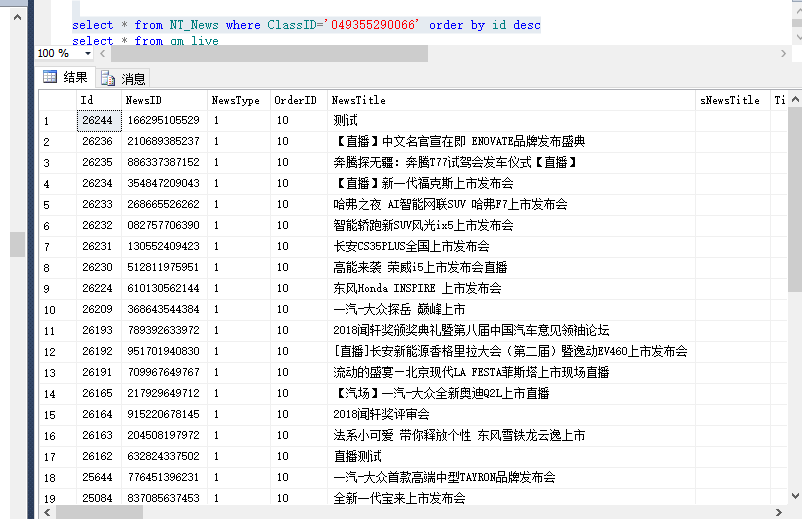Select the NewsID column header
The image size is (802, 519).
coord(164,100)
